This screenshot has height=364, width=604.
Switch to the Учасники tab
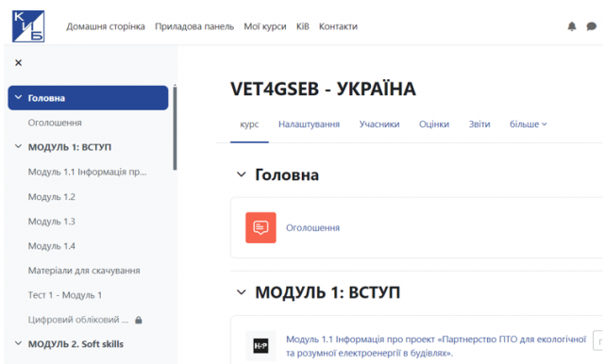pos(379,124)
